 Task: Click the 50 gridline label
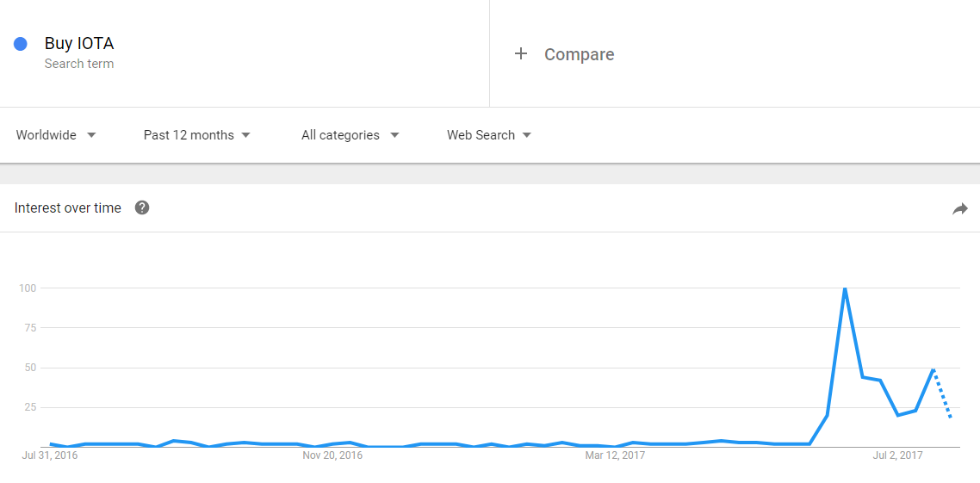pos(29,368)
